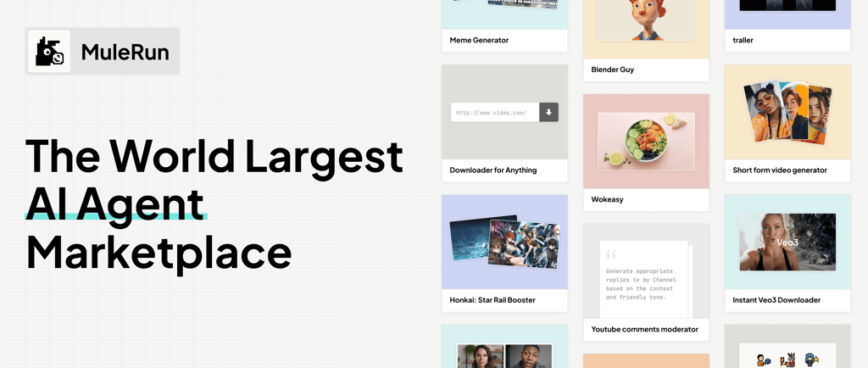Open the Youtube comments moderator label
Viewport: 868px width, 368px height.
645,330
